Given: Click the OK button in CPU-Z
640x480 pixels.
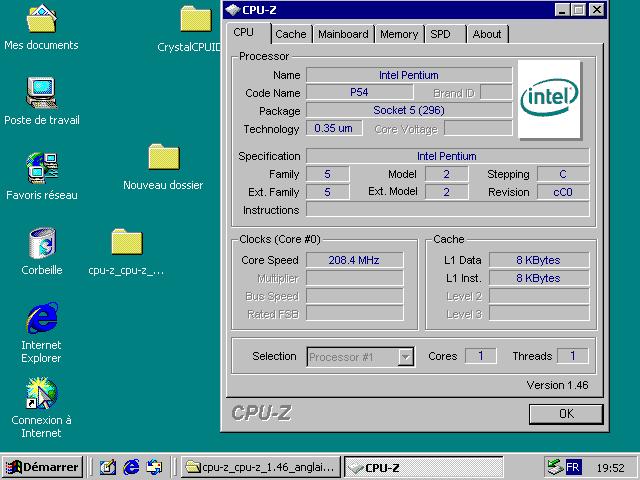Looking at the screenshot, I should pyautogui.click(x=566, y=414).
